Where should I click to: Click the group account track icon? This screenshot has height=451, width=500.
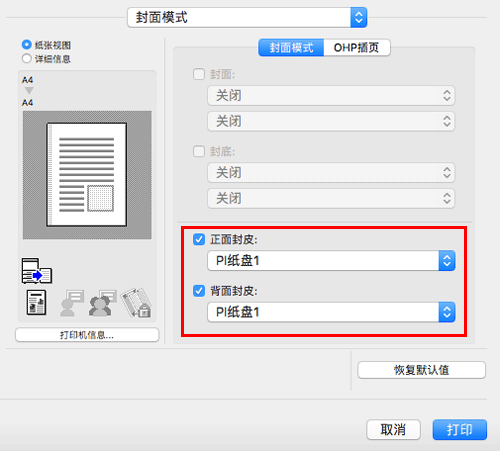102,303
